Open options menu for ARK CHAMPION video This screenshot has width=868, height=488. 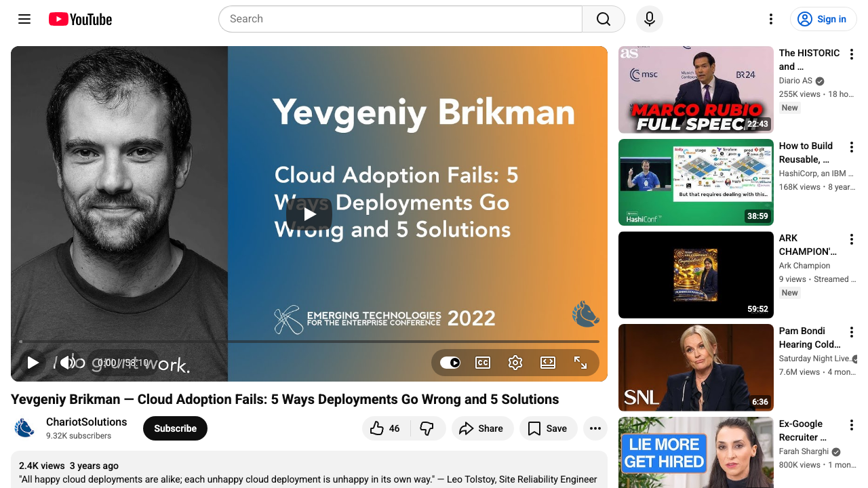pos(852,239)
